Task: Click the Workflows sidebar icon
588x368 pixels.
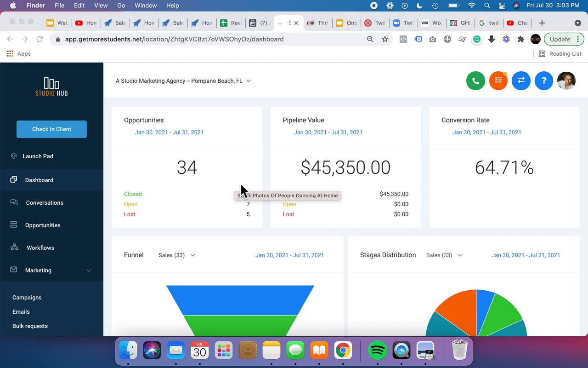Action: click(14, 247)
